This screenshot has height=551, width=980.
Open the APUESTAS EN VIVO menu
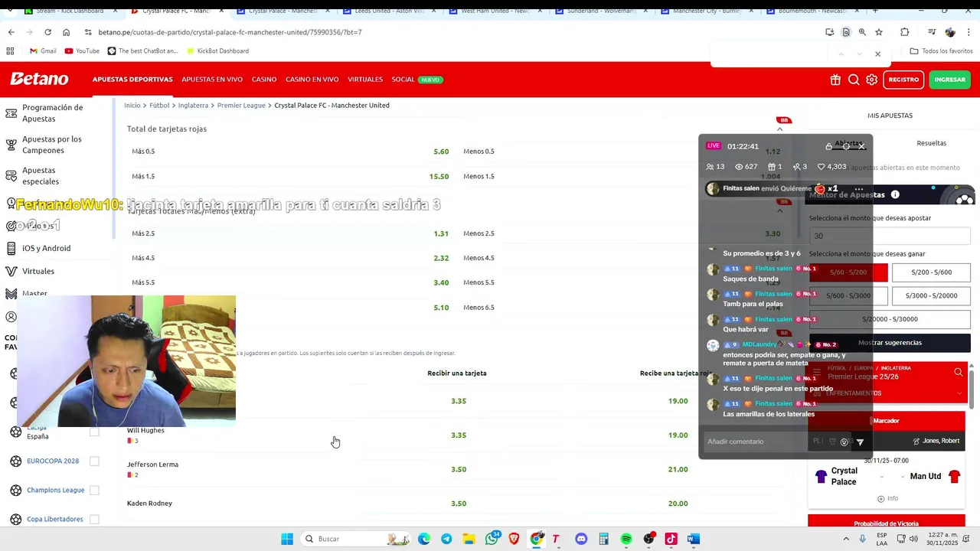click(212, 80)
